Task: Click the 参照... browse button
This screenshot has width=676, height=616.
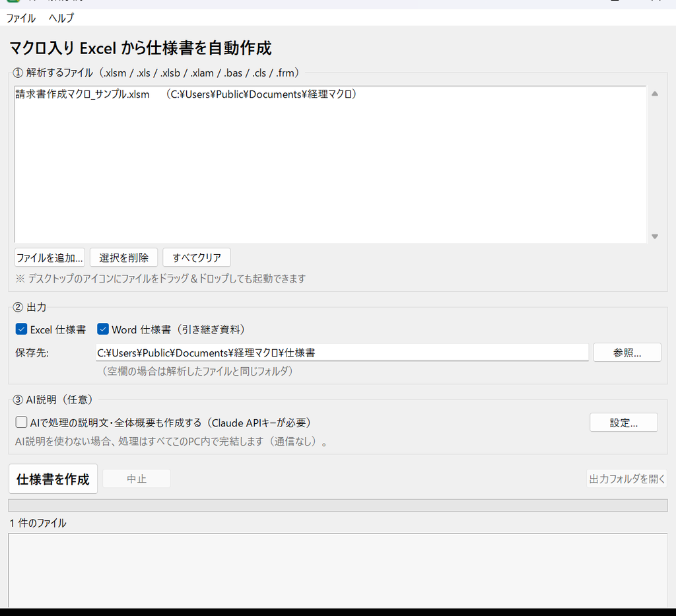Action: [x=627, y=353]
